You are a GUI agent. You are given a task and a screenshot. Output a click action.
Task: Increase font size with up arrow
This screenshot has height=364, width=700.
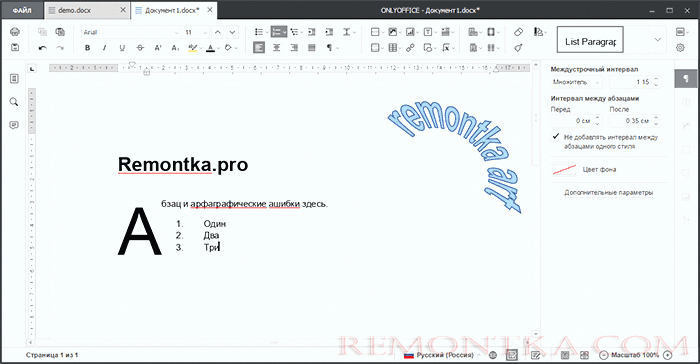[217, 32]
